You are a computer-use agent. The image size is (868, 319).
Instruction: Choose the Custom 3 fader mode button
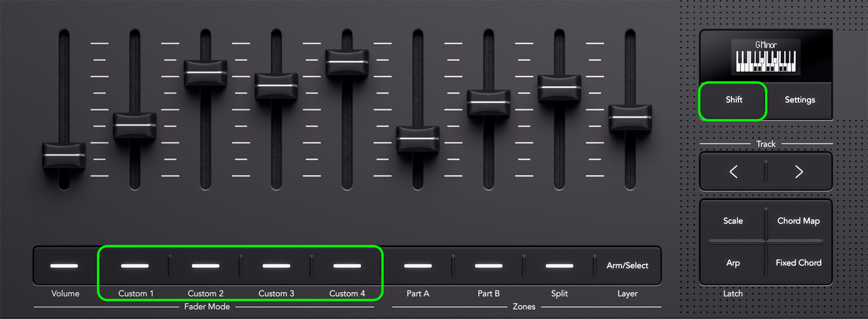tap(276, 265)
